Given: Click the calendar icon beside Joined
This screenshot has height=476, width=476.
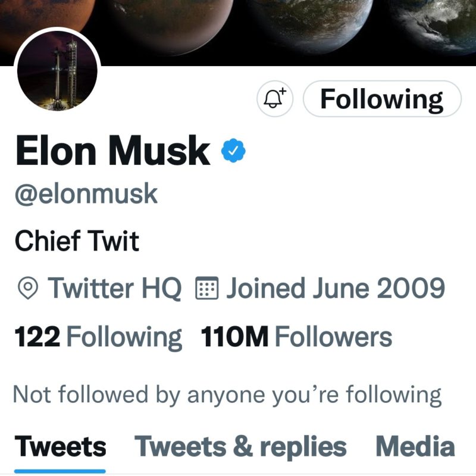Looking at the screenshot, I should coord(208,289).
